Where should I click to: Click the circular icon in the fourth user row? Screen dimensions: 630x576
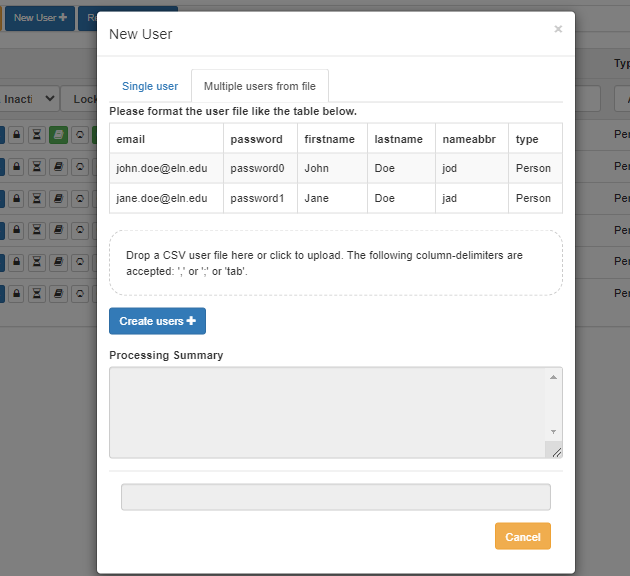[x=80, y=230]
